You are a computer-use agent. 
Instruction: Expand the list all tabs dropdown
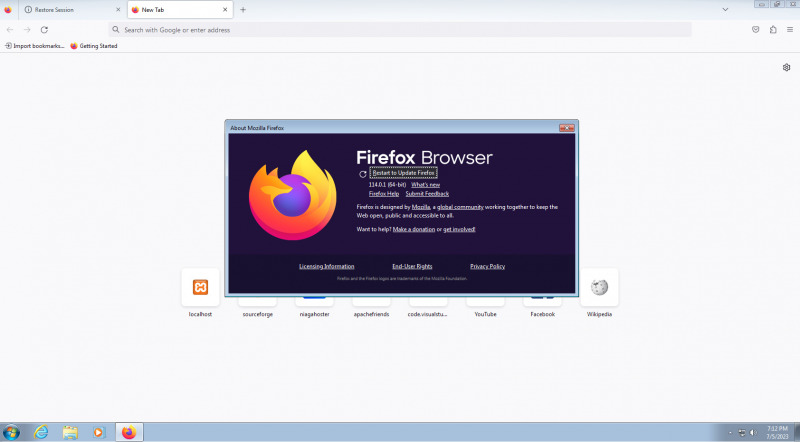pos(725,10)
